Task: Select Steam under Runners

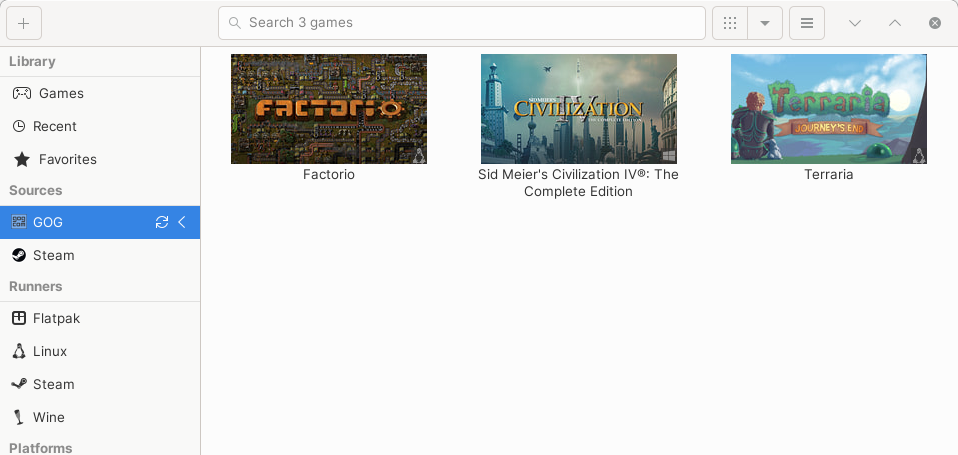Action: (100, 384)
